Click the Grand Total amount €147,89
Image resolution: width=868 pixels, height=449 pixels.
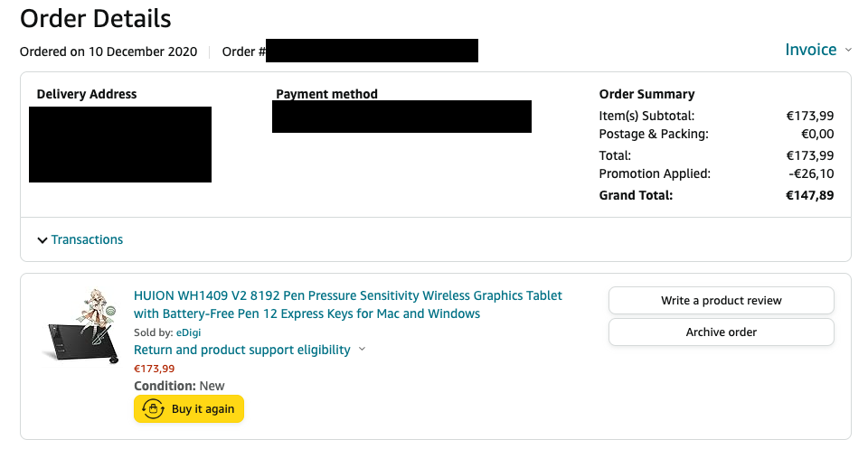809,195
